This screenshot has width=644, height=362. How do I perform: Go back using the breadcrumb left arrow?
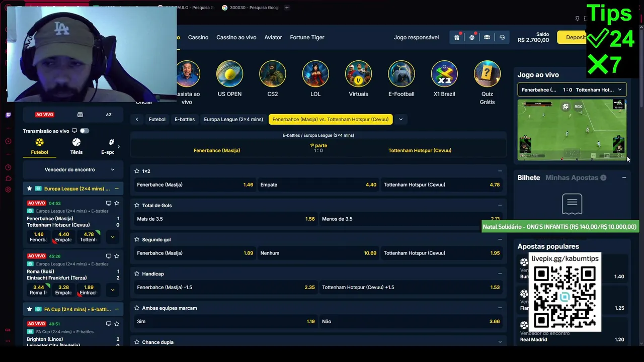point(137,119)
